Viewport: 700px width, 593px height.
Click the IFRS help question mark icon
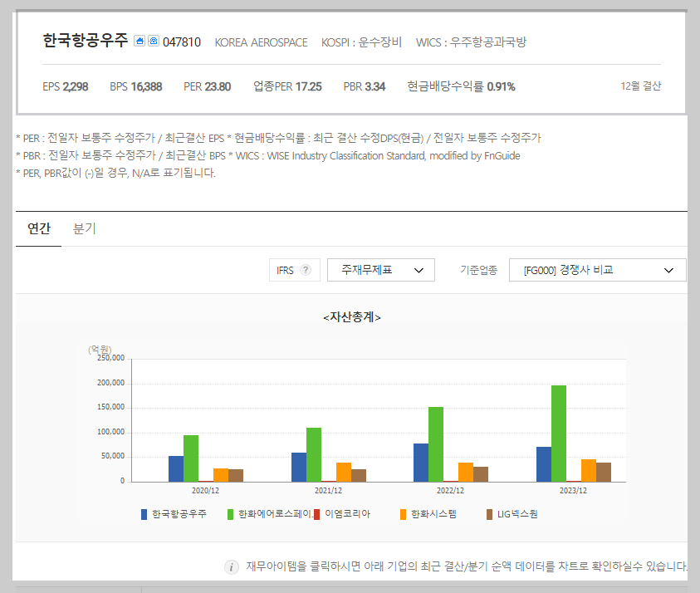coord(306,270)
